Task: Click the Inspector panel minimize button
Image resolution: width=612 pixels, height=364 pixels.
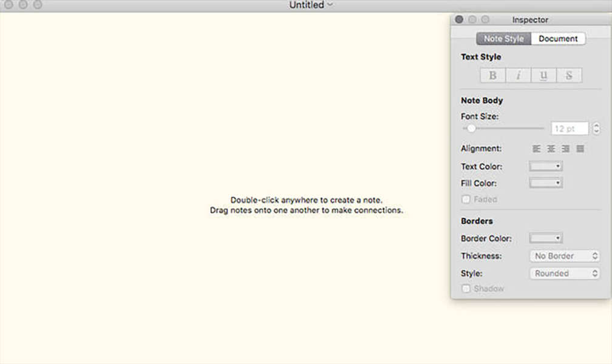Action: [x=472, y=19]
